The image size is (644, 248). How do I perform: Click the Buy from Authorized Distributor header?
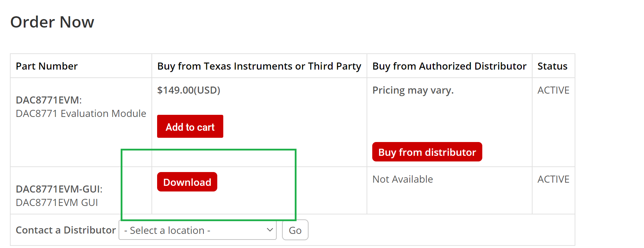coord(449,66)
